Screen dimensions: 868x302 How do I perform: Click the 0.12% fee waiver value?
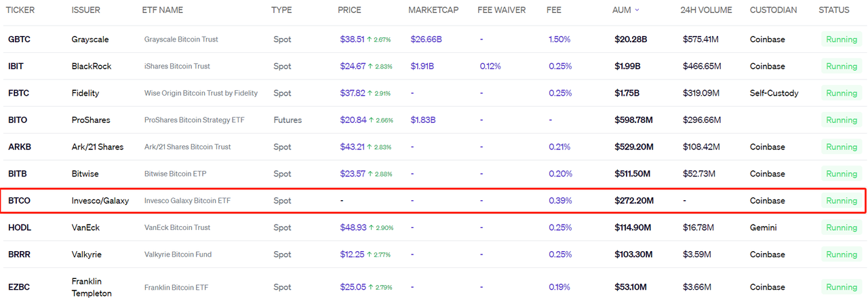(x=490, y=67)
